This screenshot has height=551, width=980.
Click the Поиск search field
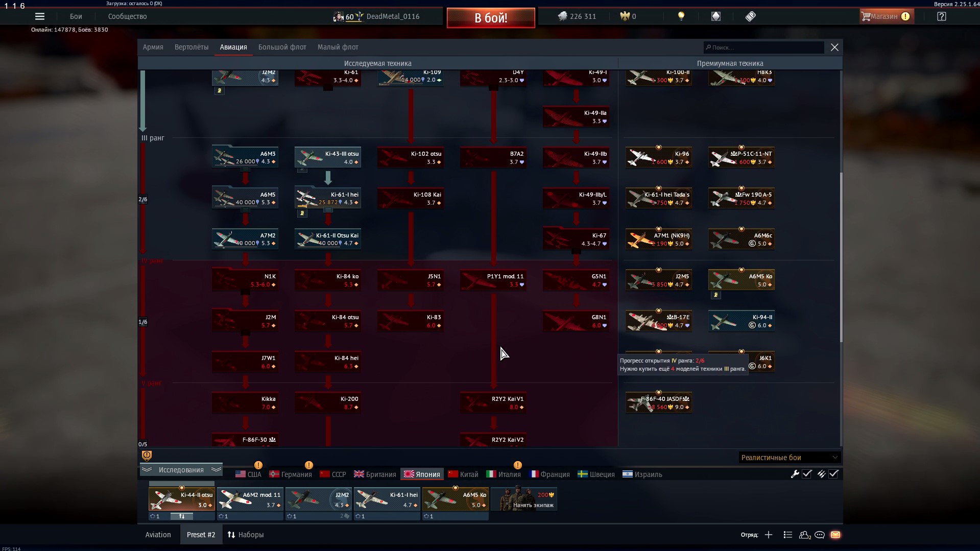click(764, 47)
